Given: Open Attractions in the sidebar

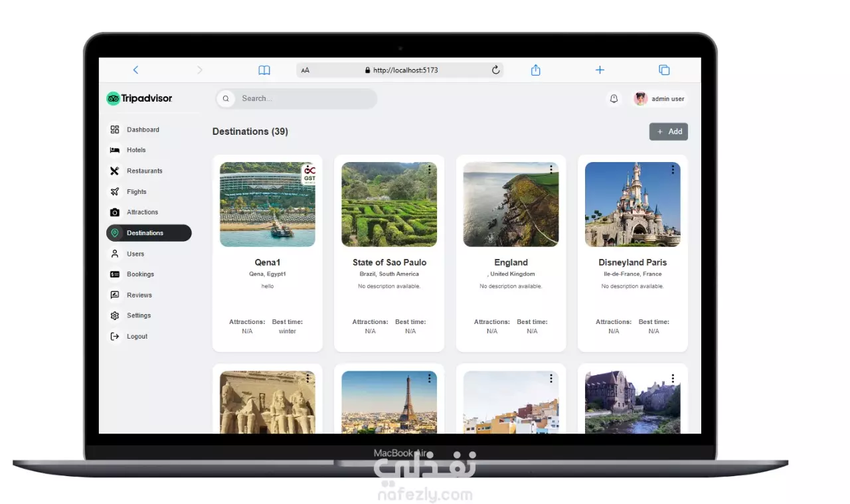Looking at the screenshot, I should 149,212.
